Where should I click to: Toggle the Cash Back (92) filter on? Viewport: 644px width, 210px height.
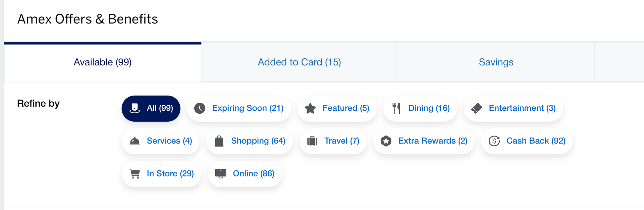[526, 141]
